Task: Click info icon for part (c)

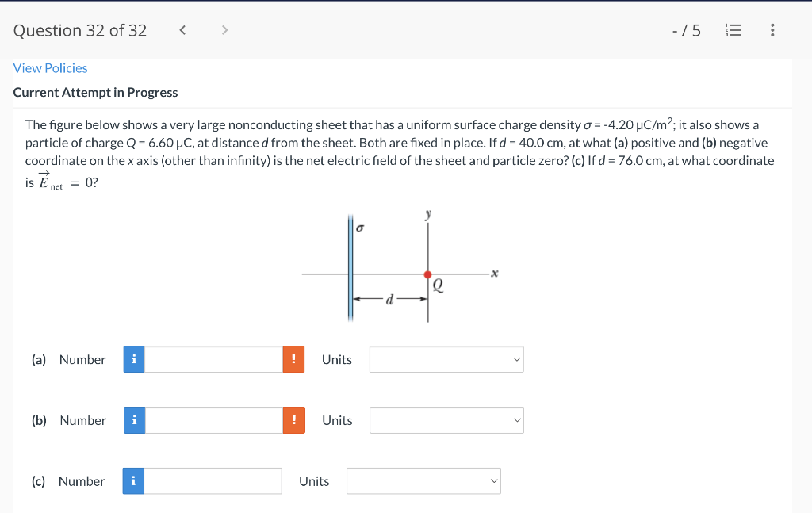Action: click(x=133, y=481)
